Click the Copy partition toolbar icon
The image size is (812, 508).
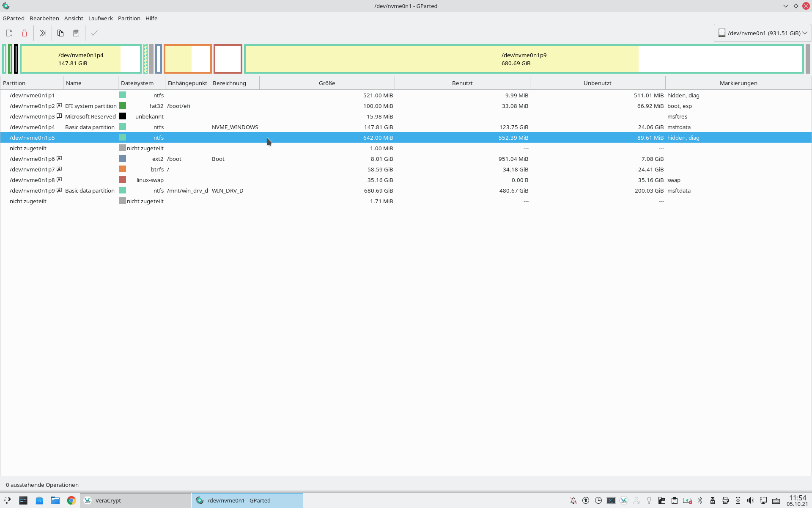coord(60,33)
